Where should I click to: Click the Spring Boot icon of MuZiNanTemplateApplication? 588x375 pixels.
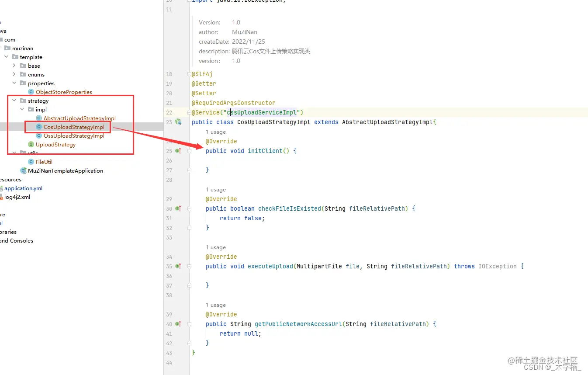tap(23, 170)
